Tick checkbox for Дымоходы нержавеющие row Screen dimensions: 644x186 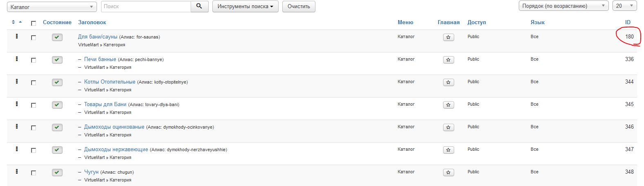point(34,150)
